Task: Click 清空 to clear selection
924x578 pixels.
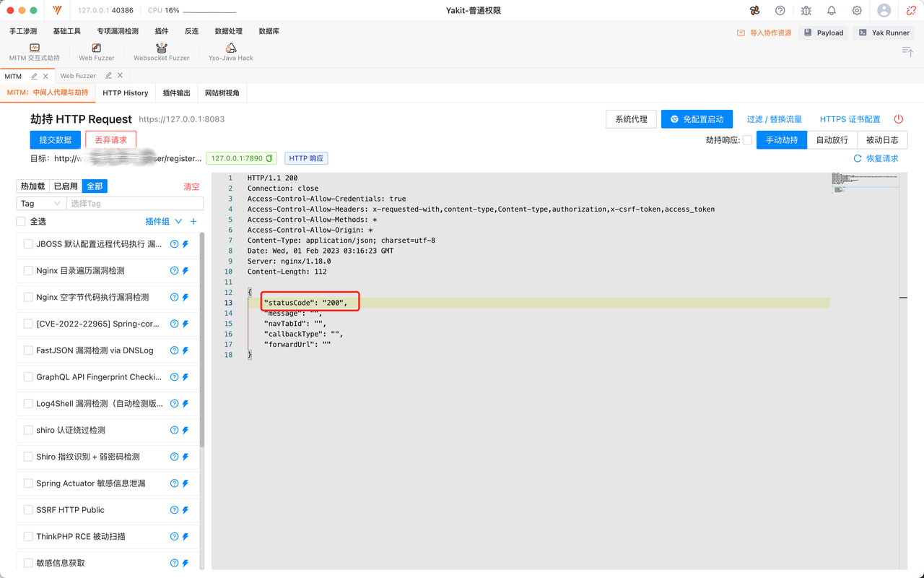Action: click(191, 186)
